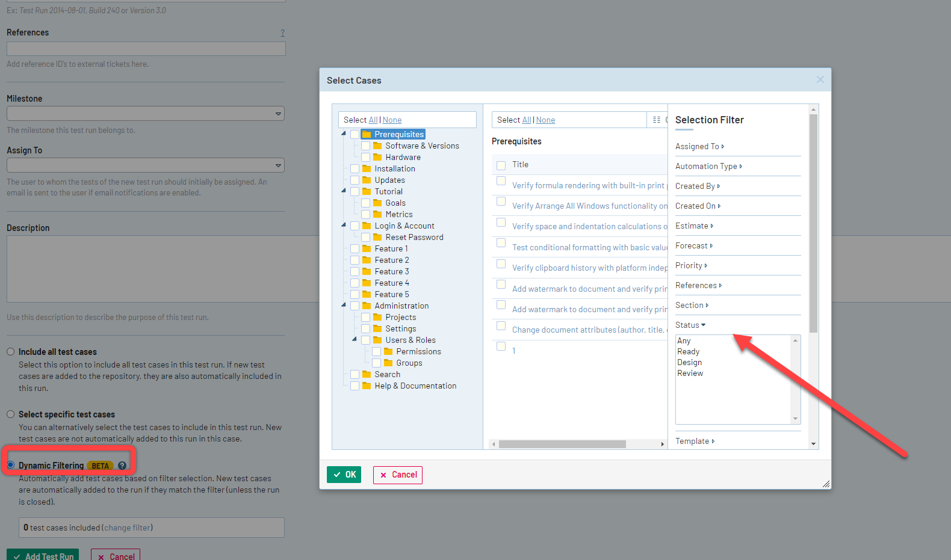Choose Ready in the Status filter list
This screenshot has width=951, height=560.
click(x=689, y=352)
